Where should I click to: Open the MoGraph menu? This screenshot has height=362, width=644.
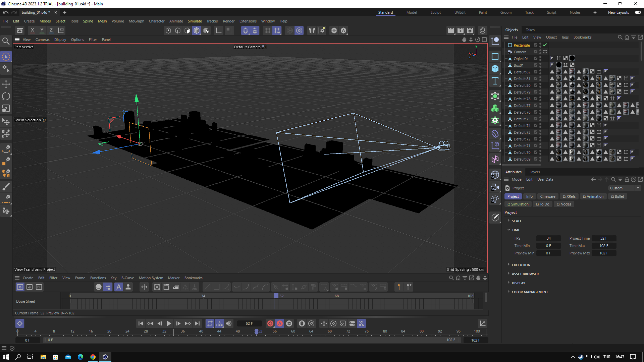(x=136, y=21)
